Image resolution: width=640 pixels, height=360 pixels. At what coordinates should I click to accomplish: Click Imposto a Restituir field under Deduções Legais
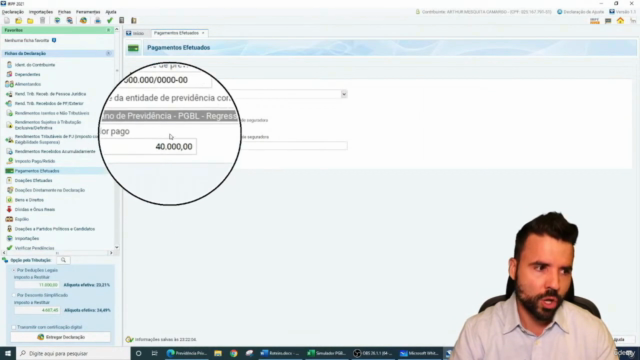tap(37, 285)
